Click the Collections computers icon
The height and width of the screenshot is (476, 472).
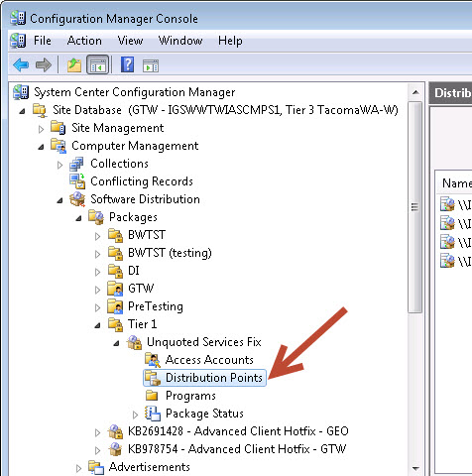click(x=76, y=164)
